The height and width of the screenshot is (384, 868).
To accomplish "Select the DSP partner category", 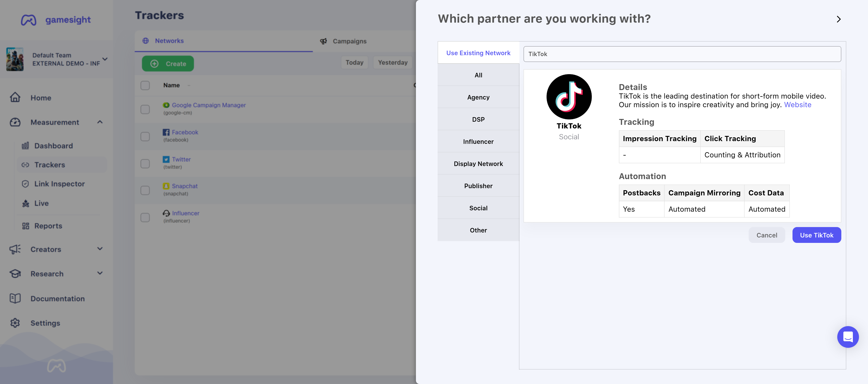I will (x=478, y=119).
